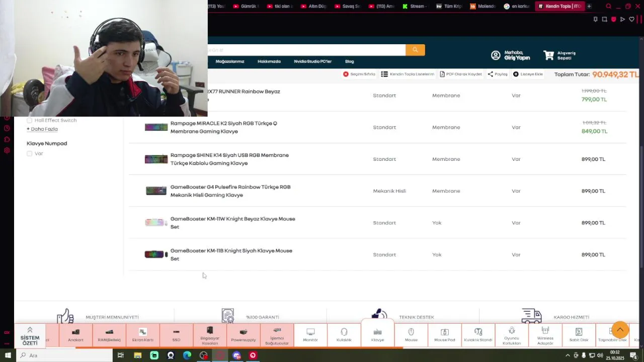644x362 pixels.
Task: Select Rampage SHINE K14 Siyah keyboard
Action: [x=229, y=159]
